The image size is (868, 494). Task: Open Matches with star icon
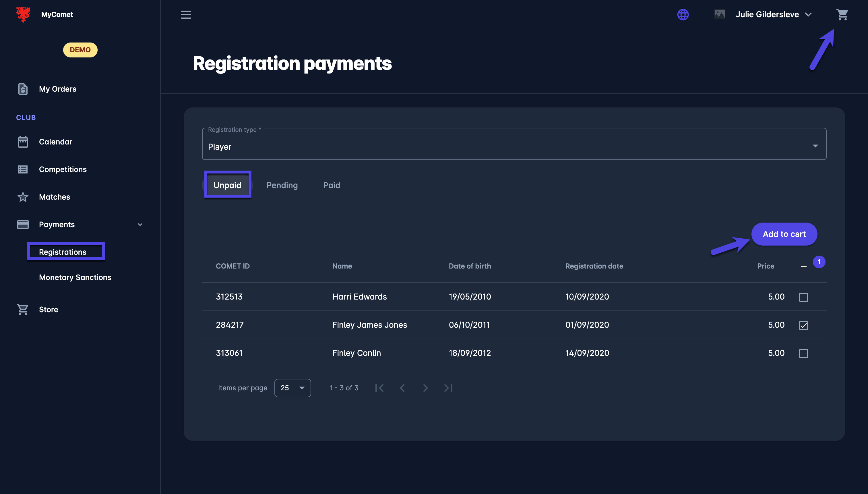click(54, 197)
